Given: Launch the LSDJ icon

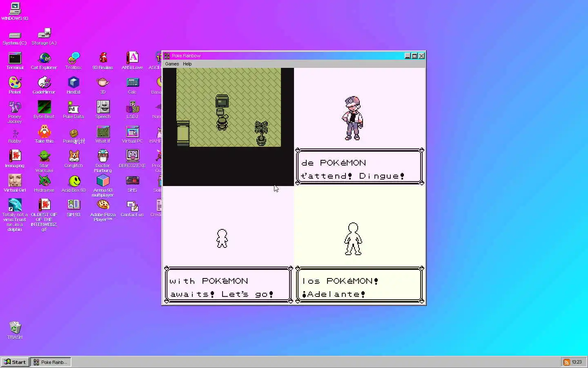Looking at the screenshot, I should point(132,110).
